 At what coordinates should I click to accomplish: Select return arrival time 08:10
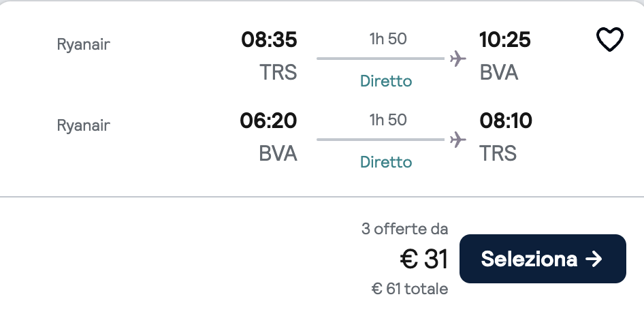506,121
